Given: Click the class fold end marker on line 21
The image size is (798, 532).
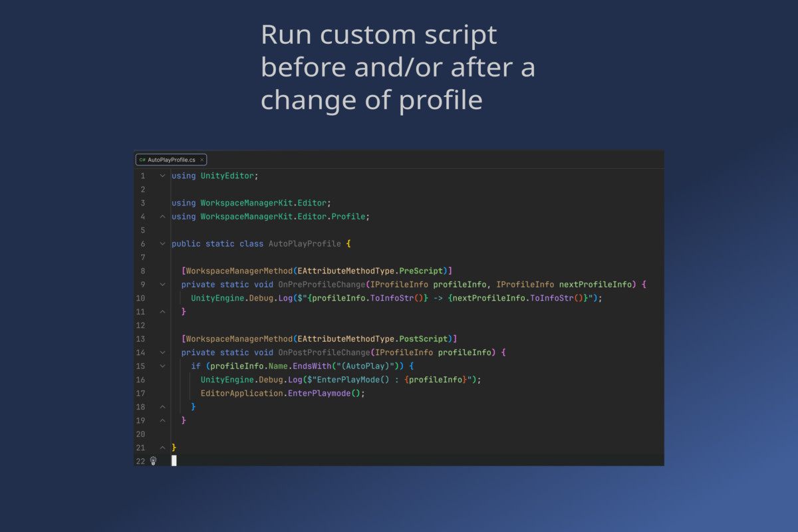Looking at the screenshot, I should pos(162,448).
